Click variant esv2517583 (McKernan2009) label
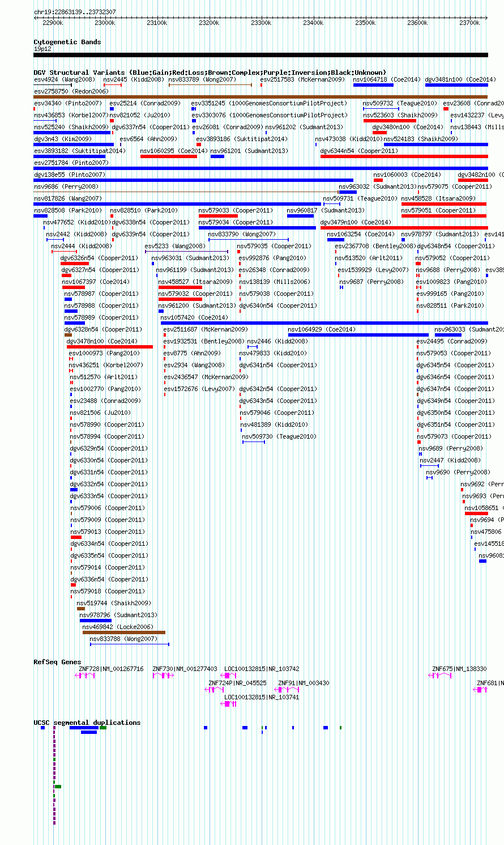The height and width of the screenshot is (845, 504). pyautogui.click(x=302, y=79)
